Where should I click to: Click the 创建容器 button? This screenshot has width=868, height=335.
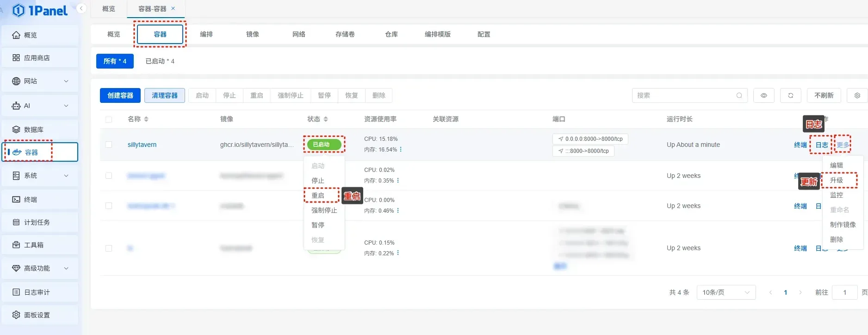[x=120, y=95]
